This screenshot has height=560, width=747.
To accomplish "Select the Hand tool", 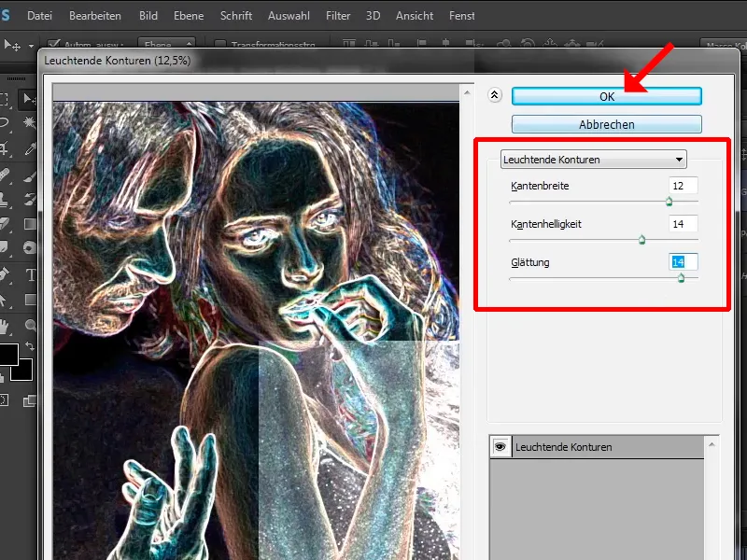I will coord(4,327).
